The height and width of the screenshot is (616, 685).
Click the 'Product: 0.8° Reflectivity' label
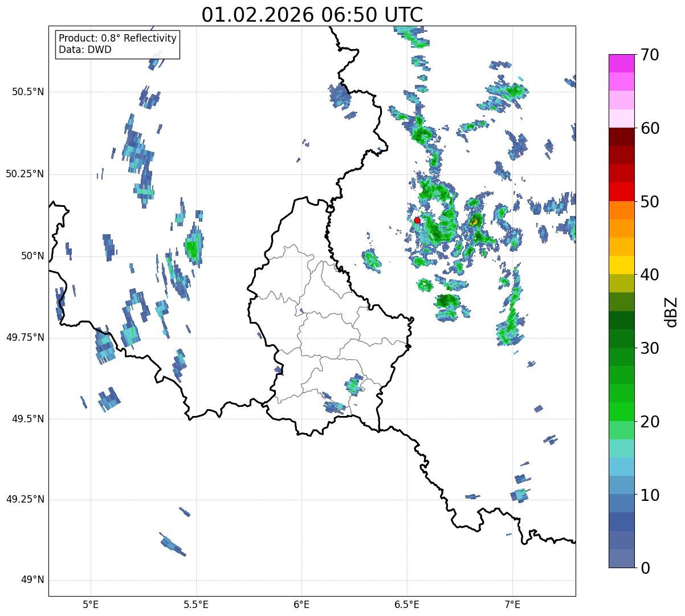click(118, 38)
